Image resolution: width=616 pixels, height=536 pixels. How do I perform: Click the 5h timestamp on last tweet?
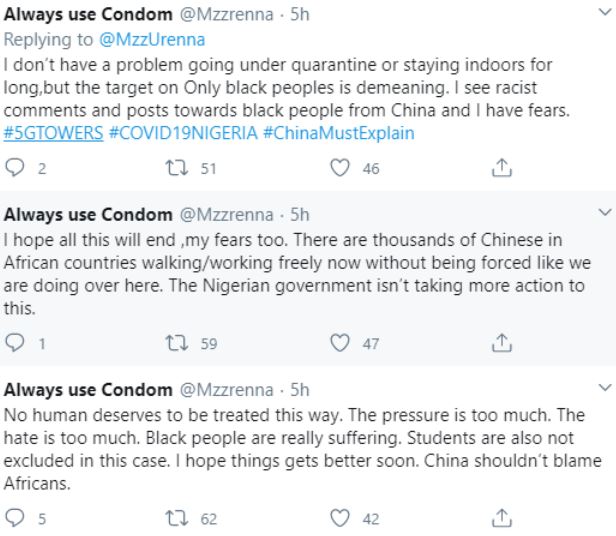pyautogui.click(x=300, y=388)
